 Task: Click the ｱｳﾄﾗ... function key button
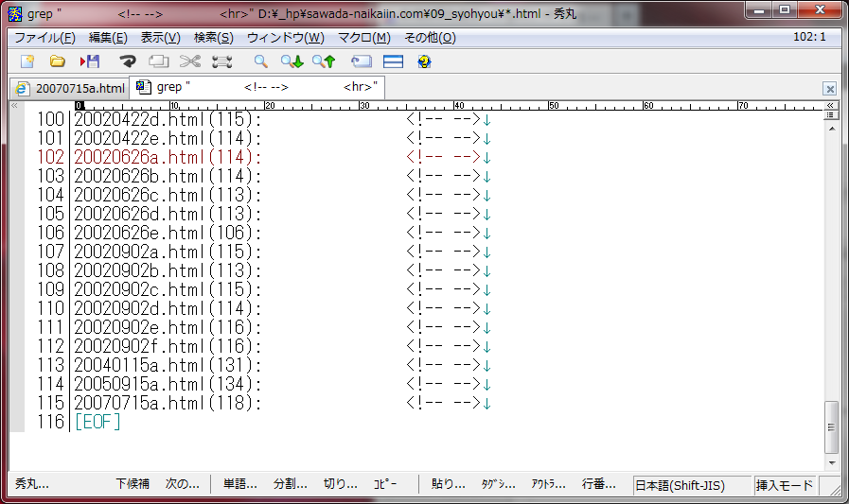coord(549,484)
